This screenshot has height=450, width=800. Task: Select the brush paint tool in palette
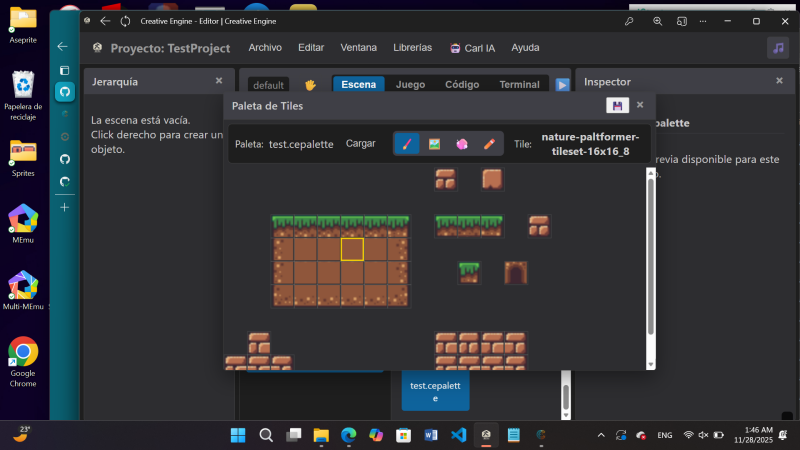click(x=407, y=144)
